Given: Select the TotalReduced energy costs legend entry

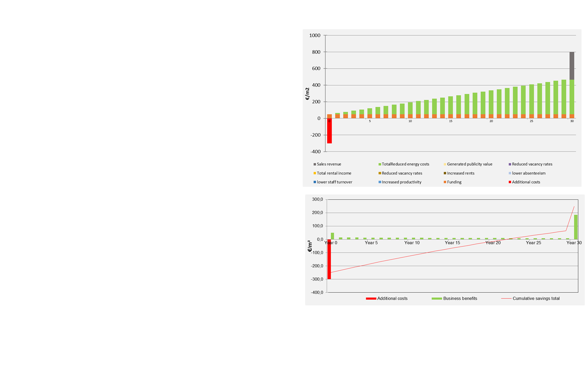Looking at the screenshot, I should pyautogui.click(x=405, y=164).
